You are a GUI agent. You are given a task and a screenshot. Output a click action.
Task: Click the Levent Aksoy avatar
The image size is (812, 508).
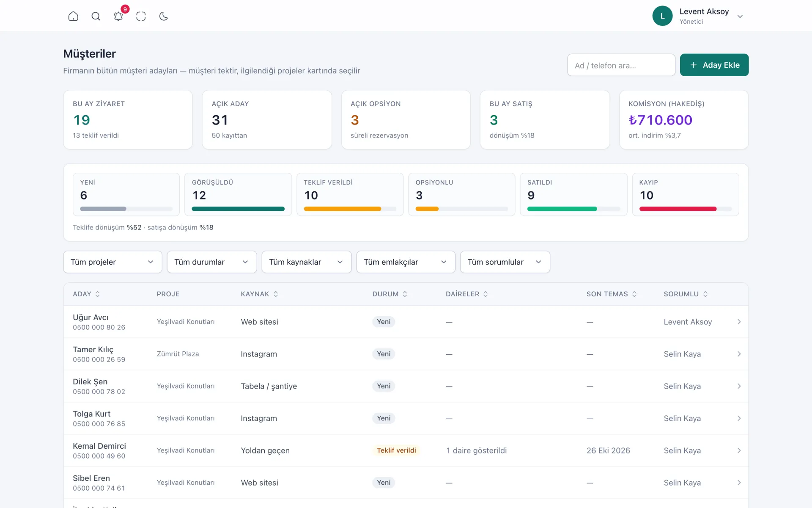click(x=662, y=16)
